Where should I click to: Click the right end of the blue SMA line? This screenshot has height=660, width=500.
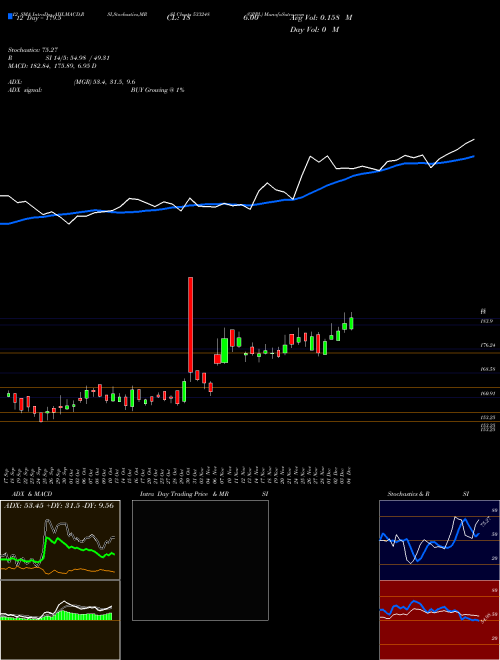[x=474, y=156]
